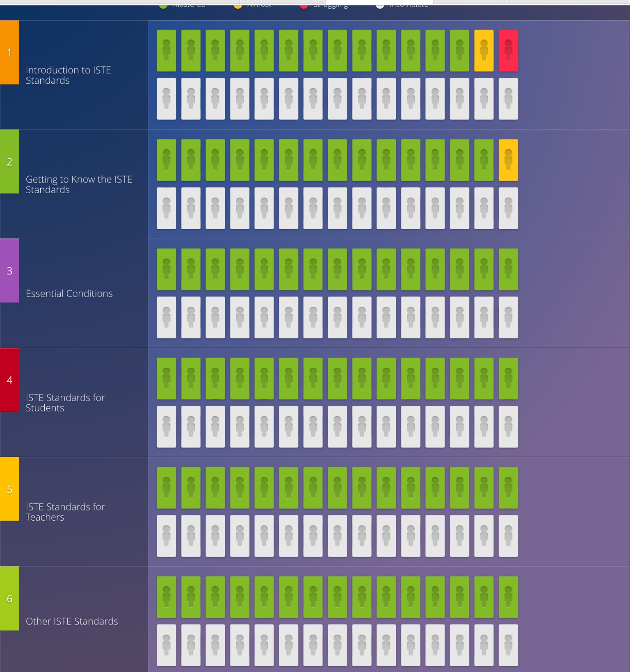The width and height of the screenshot is (630, 672).
Task: Click first gray incomplete student in module 1
Action: click(167, 99)
